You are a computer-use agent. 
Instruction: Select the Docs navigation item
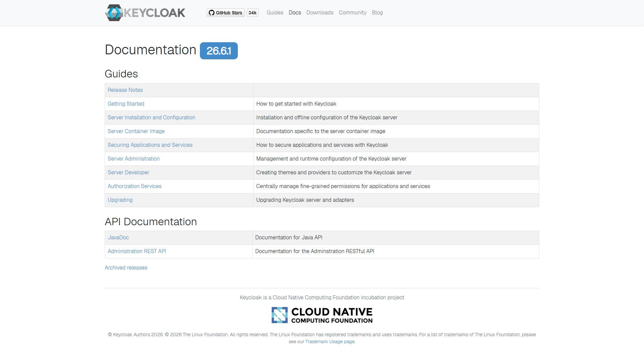coord(295,13)
